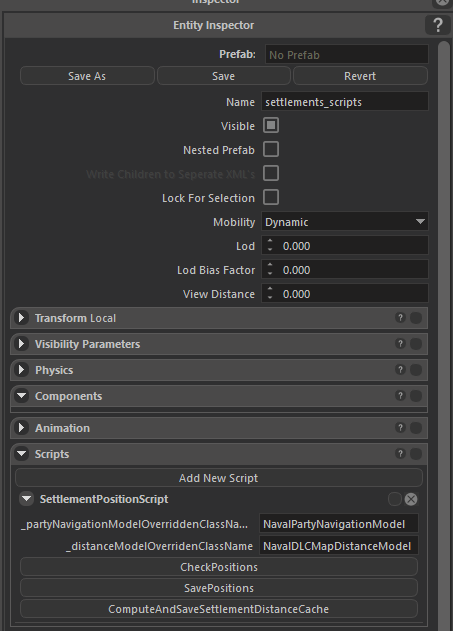The height and width of the screenshot is (631, 453).
Task: Click the Lod value field 0.000
Action: coord(345,245)
